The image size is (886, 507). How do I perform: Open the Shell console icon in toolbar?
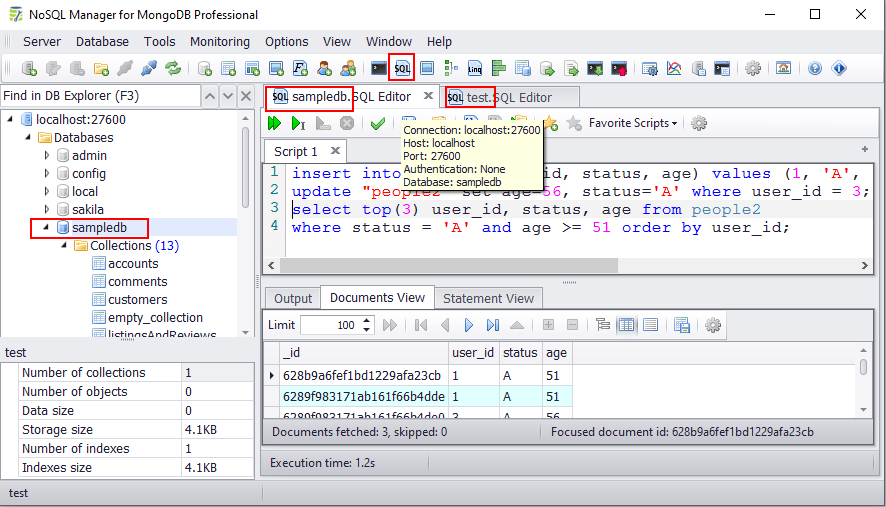[x=378, y=68]
